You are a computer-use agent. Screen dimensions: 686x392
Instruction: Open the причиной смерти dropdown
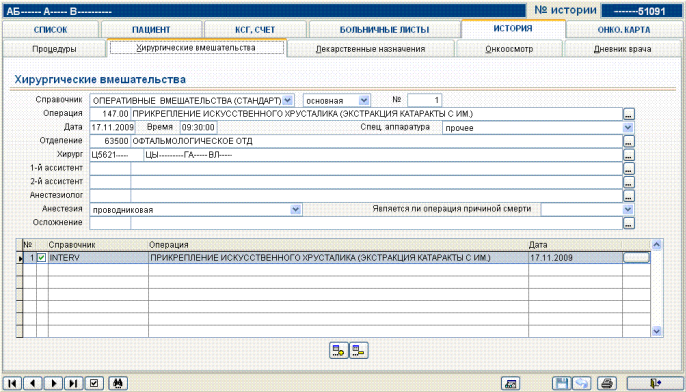[628, 210]
